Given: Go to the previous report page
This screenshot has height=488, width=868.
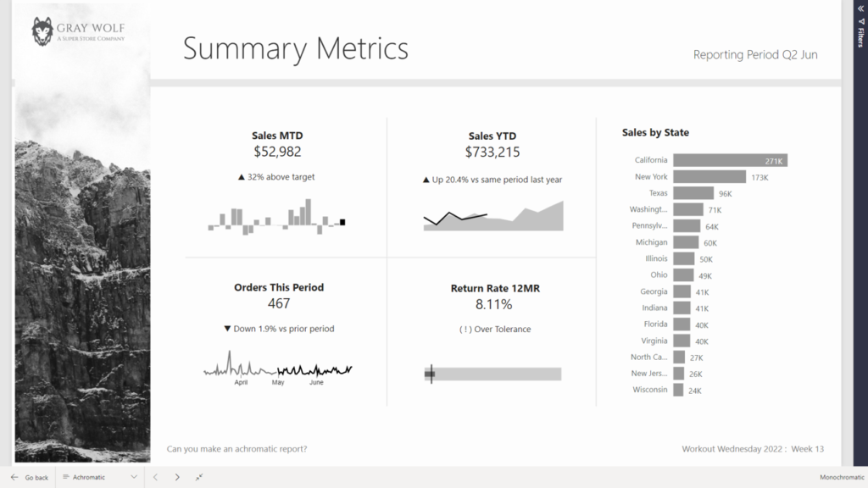Looking at the screenshot, I should click(156, 477).
